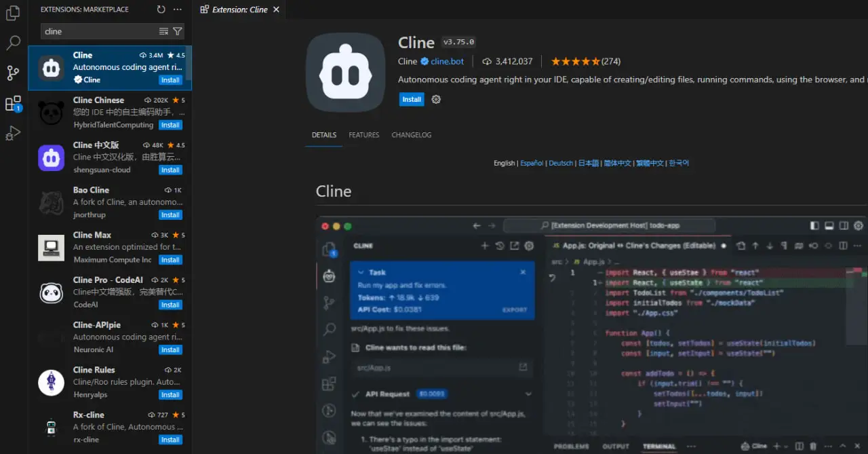Click the Cline Chinese panda icon
The image size is (868, 454).
51,113
